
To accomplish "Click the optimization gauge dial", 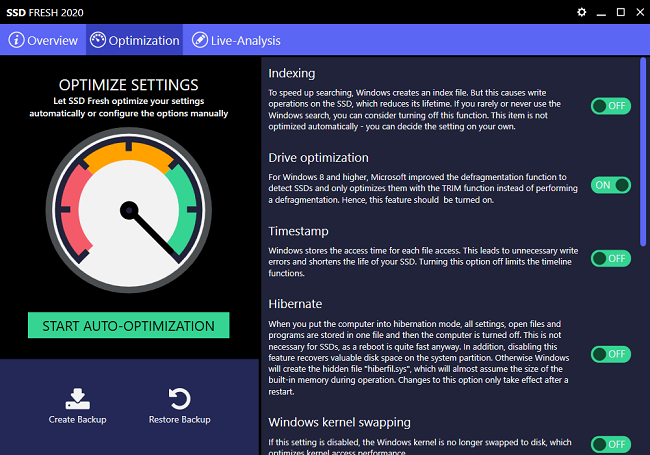I will 129,210.
